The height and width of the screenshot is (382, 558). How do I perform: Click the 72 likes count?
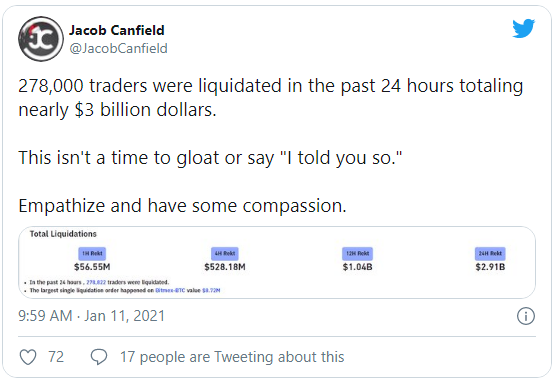pos(56,357)
